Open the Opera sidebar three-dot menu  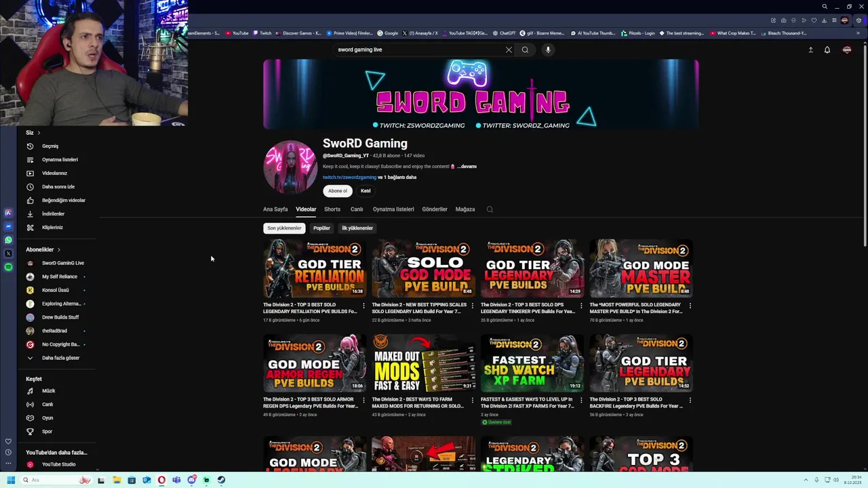(8, 464)
